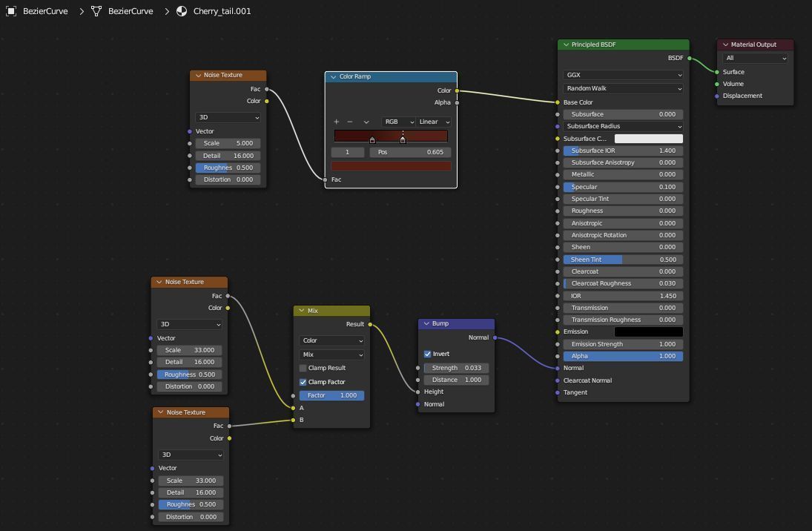Remove color stop with the minus icon
This screenshot has width=812, height=531.
pos(350,122)
